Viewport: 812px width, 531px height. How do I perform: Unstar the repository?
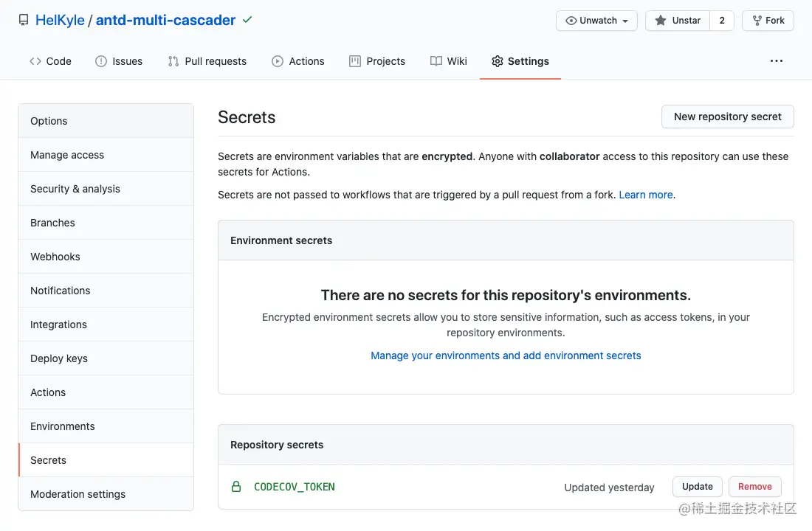(x=678, y=21)
